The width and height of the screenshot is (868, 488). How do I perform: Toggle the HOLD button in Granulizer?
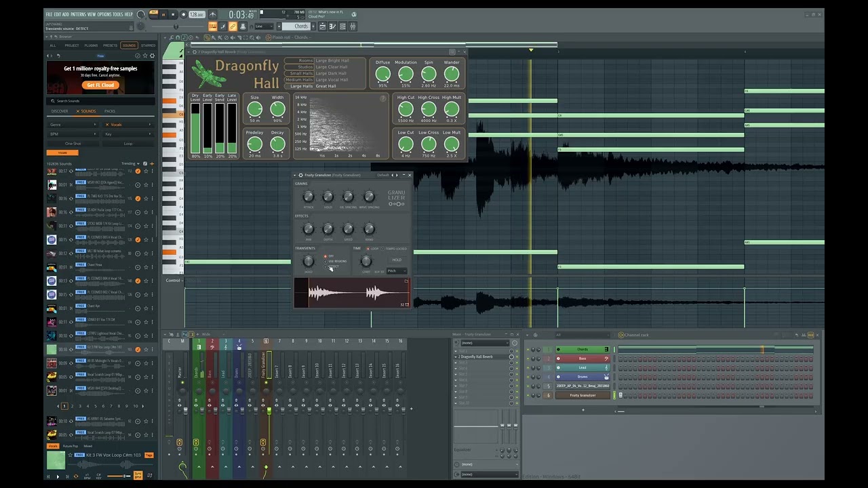[x=397, y=260]
